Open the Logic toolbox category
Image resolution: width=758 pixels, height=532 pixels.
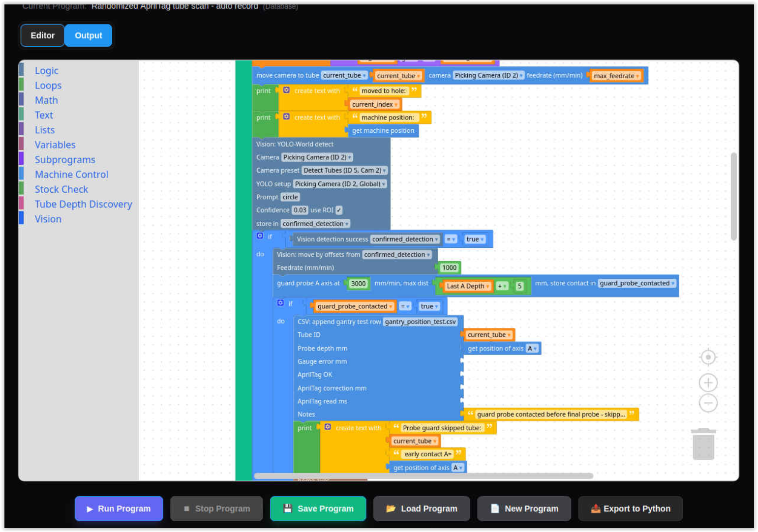click(x=47, y=71)
